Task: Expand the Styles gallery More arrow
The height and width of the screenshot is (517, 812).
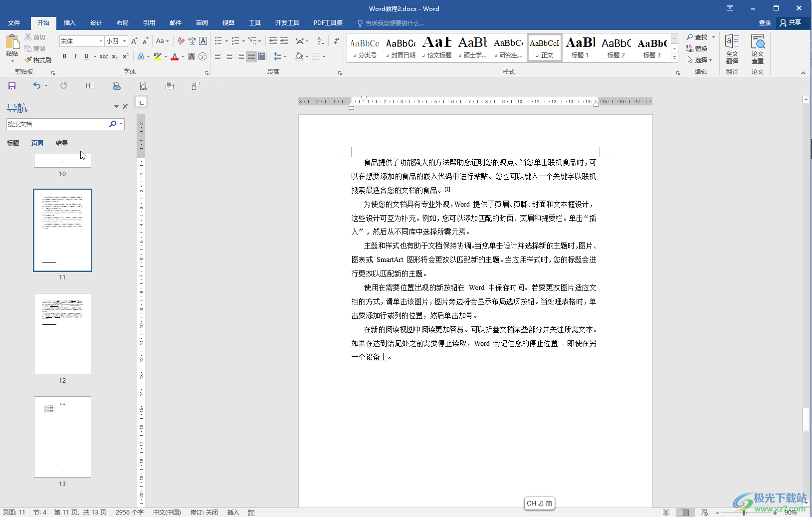Action: point(674,58)
